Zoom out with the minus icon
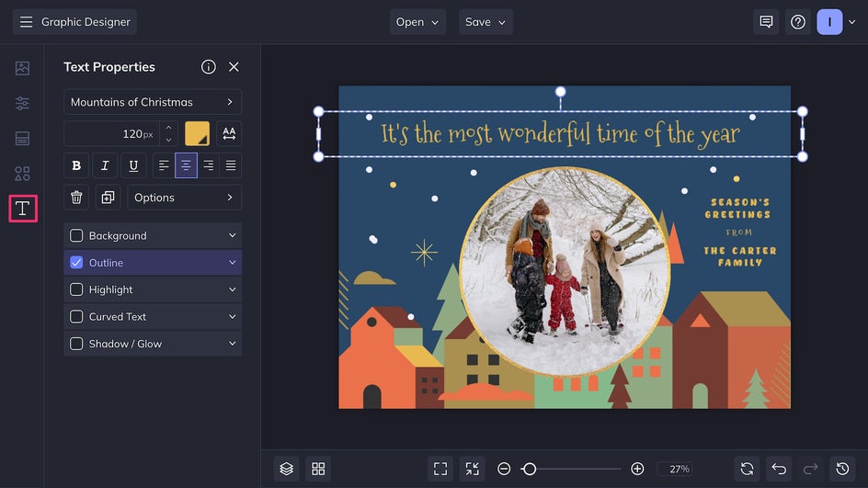This screenshot has height=488, width=868. (504, 470)
